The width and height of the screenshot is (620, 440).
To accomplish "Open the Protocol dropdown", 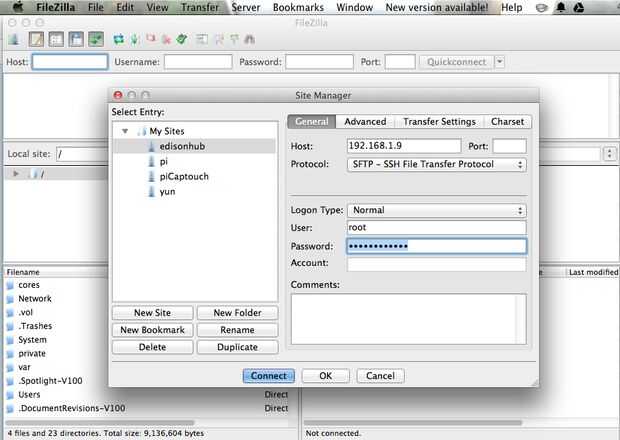I will point(437,164).
